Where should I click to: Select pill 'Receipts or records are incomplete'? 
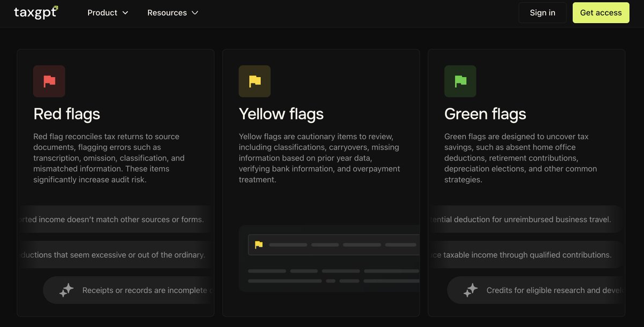(x=129, y=290)
